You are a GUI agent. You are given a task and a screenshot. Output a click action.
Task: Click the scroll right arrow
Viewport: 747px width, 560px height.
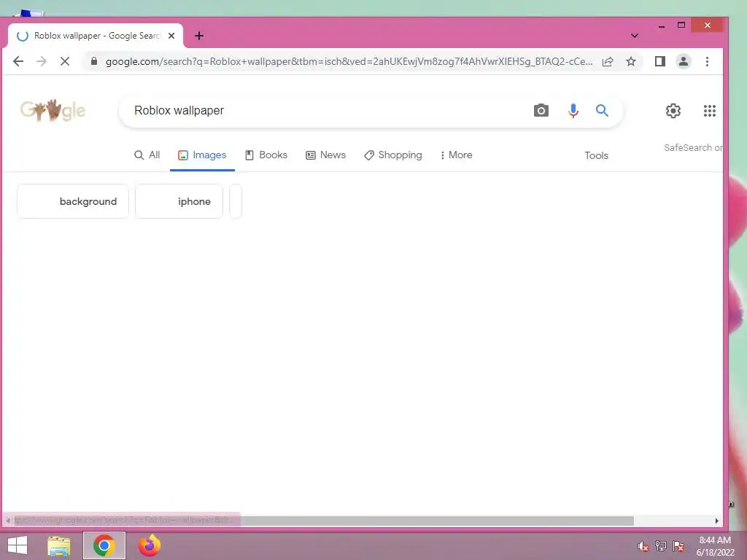pyautogui.click(x=716, y=521)
